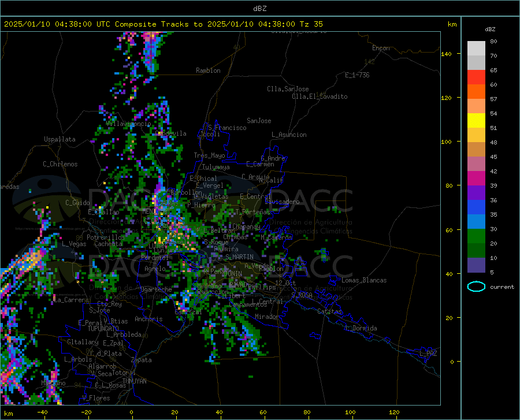Image resolution: width=520 pixels, height=420 pixels.
Task: Click the cyan 'current' ellipse icon
Action: [x=476, y=287]
